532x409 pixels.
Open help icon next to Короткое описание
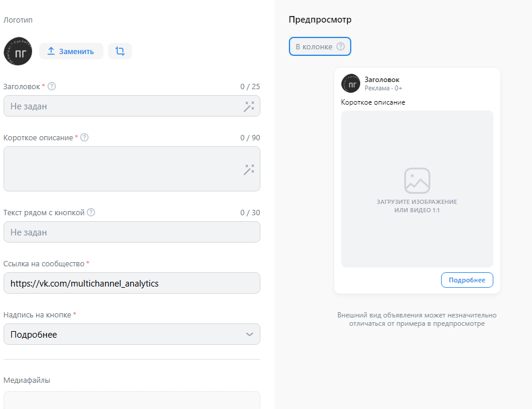84,137
